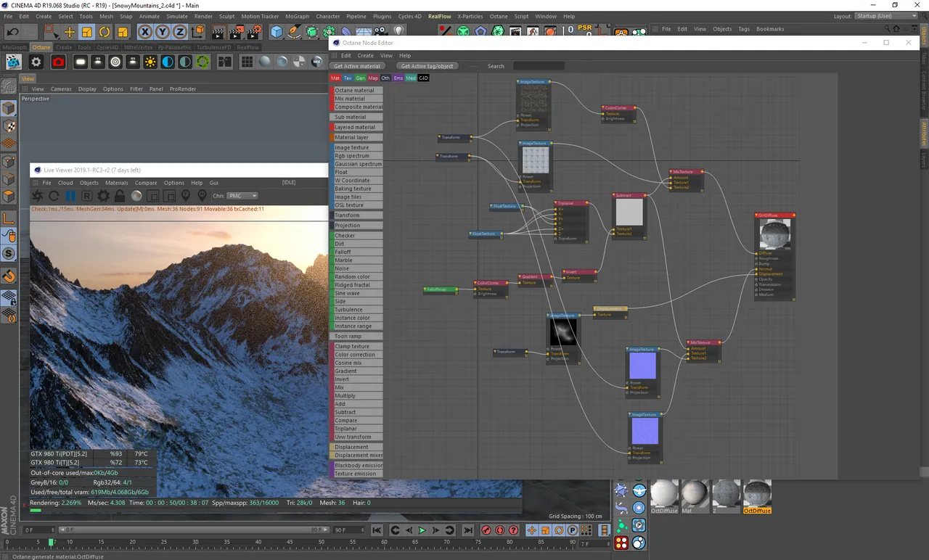929x560 pixels.
Task: Click Get Active material button
Action: (x=357, y=66)
